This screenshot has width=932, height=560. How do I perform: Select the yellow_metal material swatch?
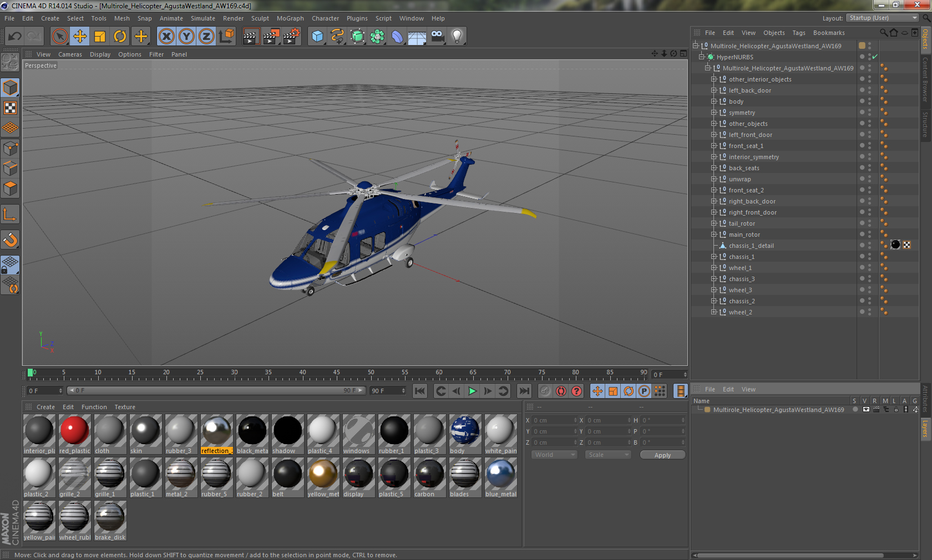point(323,477)
